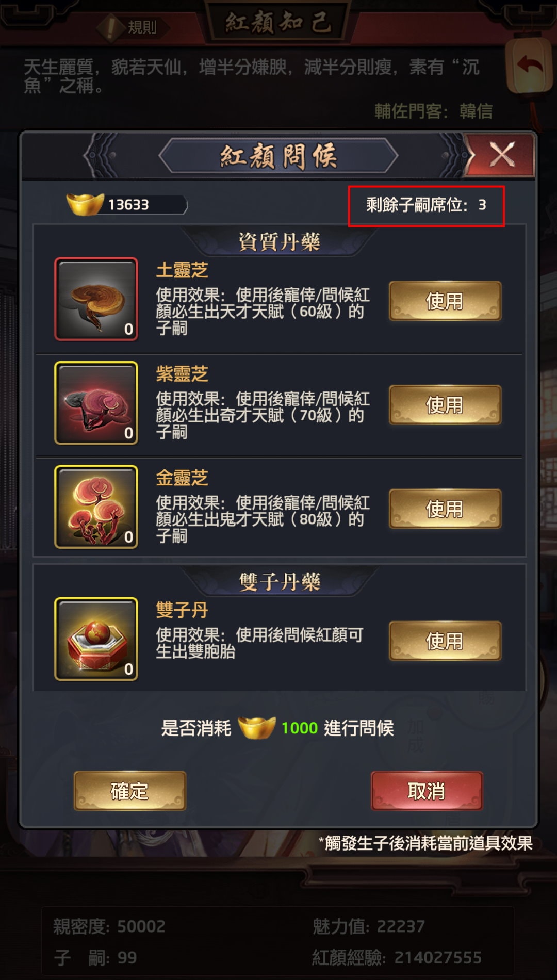Tap the 紅顏知己 title banner
The image size is (557, 980).
tap(278, 23)
